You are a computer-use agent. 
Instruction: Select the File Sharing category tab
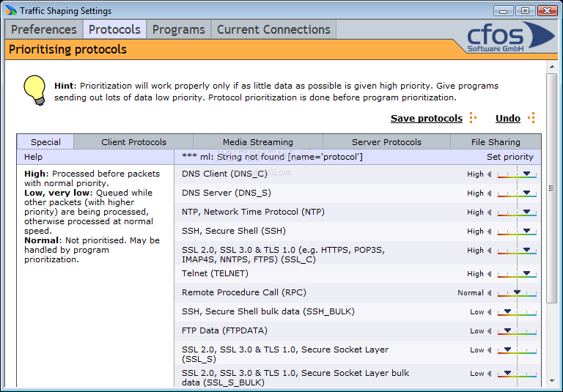(x=496, y=142)
